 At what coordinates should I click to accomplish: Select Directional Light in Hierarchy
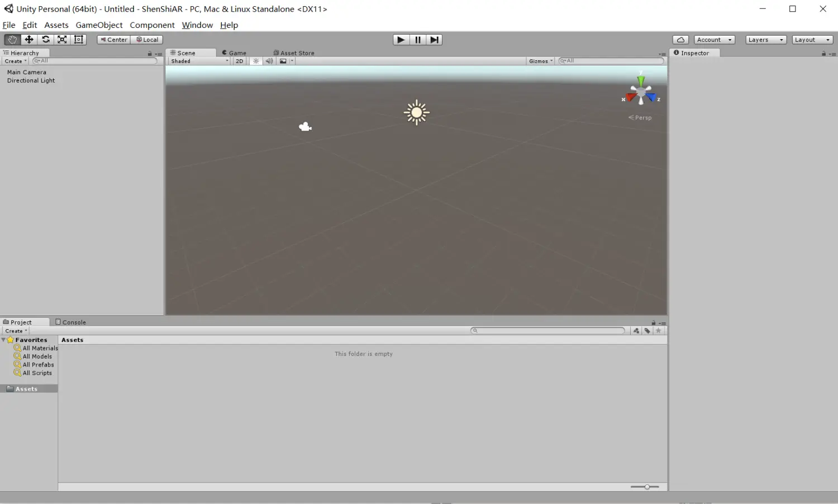[x=31, y=80]
